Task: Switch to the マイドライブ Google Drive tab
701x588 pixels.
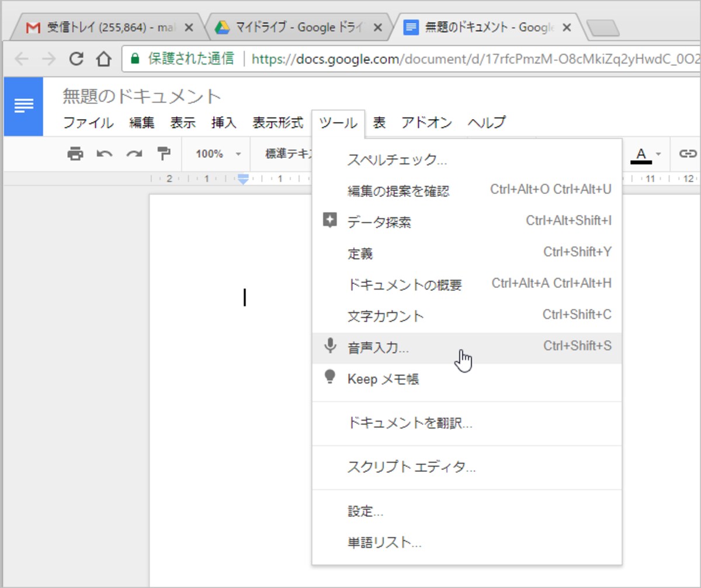Action: tap(298, 27)
